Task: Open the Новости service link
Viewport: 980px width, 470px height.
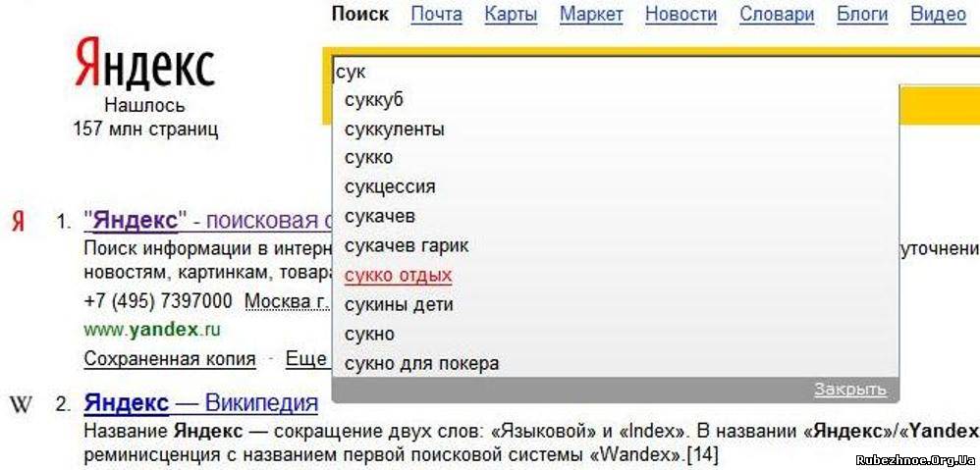Action: (x=681, y=14)
